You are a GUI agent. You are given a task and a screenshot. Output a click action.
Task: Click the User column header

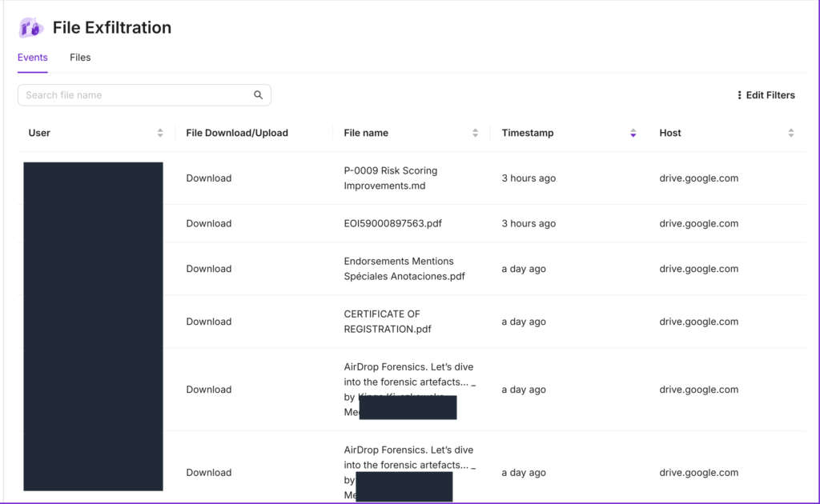[x=39, y=133]
